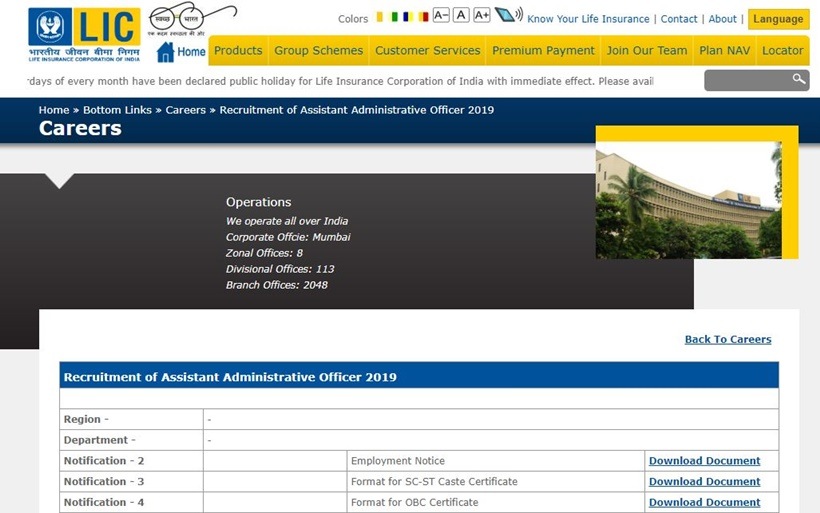Click 'Format for SC-ST Caste Certificate' text

(x=434, y=482)
